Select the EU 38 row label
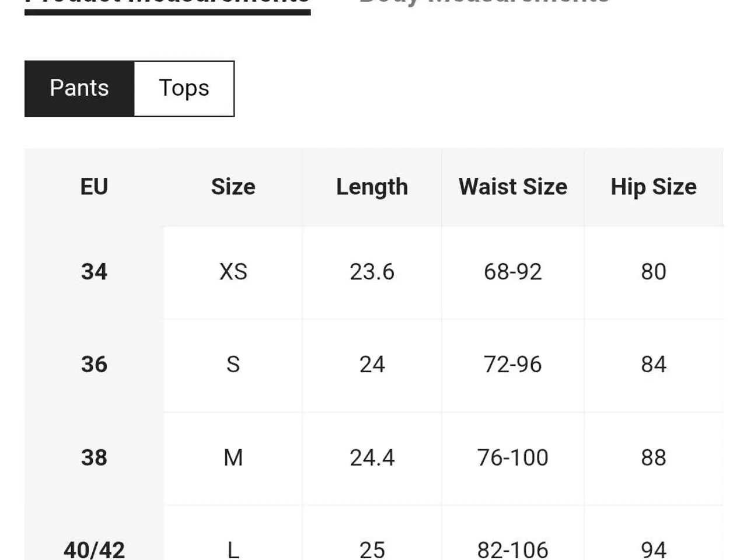The image size is (747, 560). pos(94,459)
